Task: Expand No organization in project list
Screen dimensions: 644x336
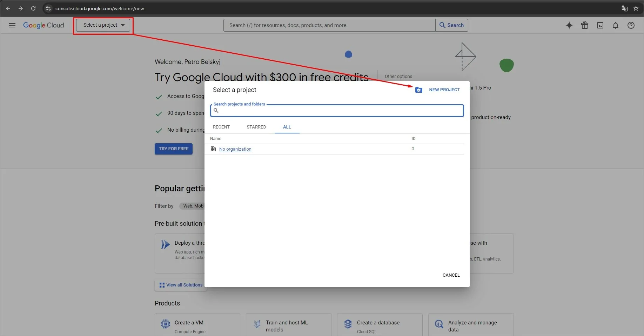Action: (x=235, y=149)
